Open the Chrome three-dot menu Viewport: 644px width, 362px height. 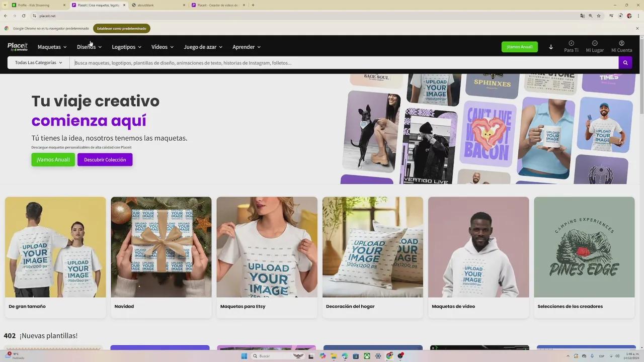point(637,16)
